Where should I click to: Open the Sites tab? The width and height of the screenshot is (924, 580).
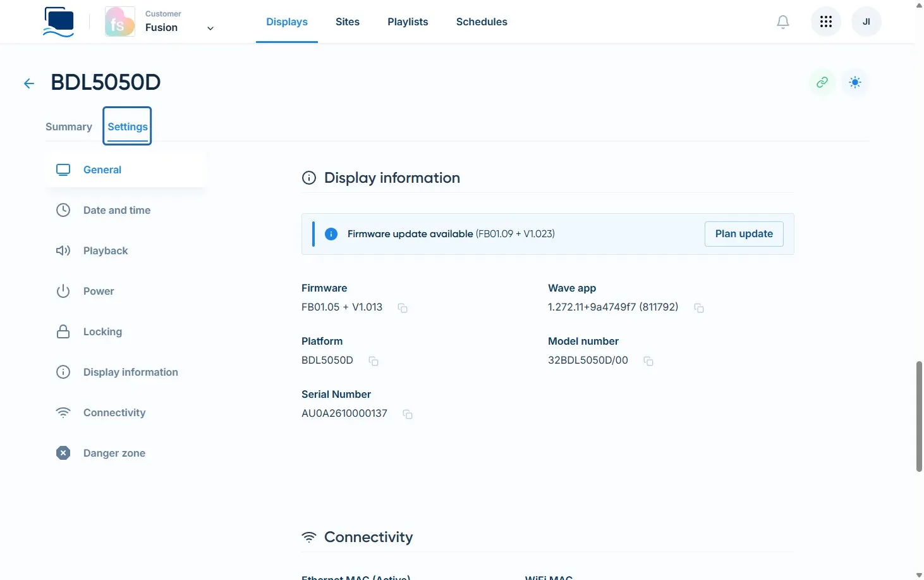coord(348,22)
